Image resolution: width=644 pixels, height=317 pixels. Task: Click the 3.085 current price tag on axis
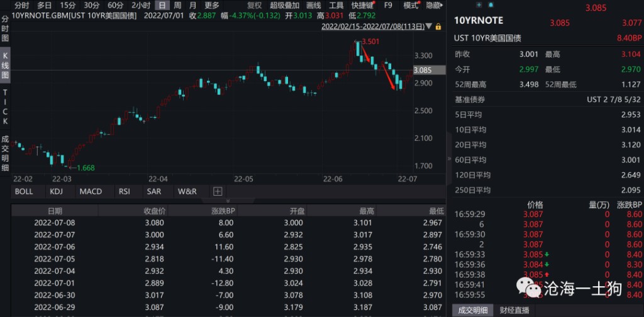pos(422,70)
